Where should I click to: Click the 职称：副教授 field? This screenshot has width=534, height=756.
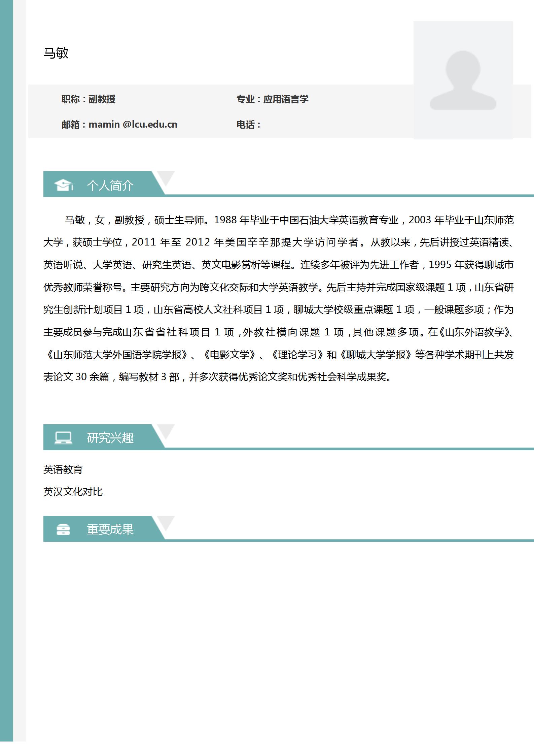(x=88, y=99)
